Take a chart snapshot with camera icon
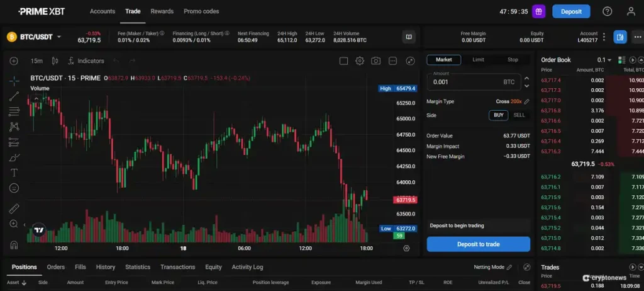Viewport: 644px width, 291px height. click(376, 61)
